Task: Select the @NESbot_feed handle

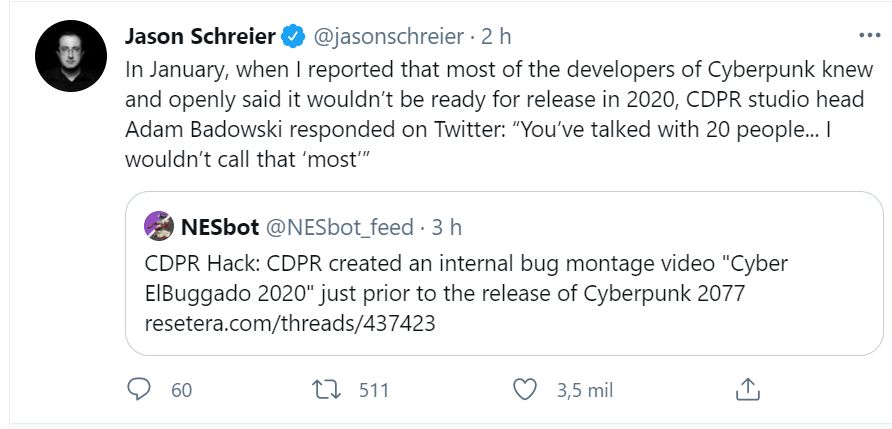Action: pos(339,227)
